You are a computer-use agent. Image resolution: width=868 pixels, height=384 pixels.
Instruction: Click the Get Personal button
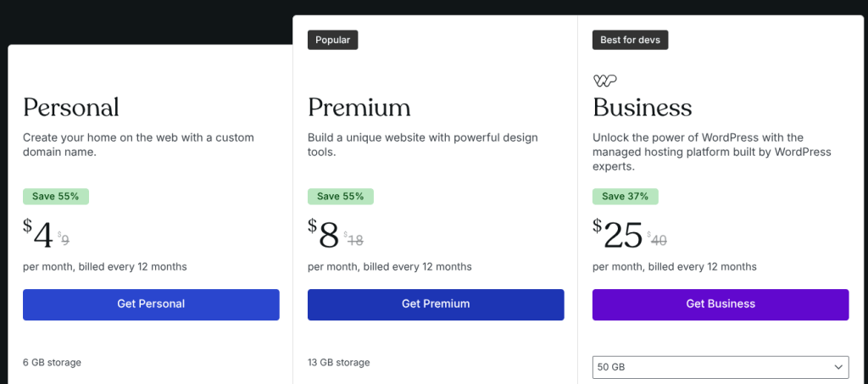pos(151,304)
